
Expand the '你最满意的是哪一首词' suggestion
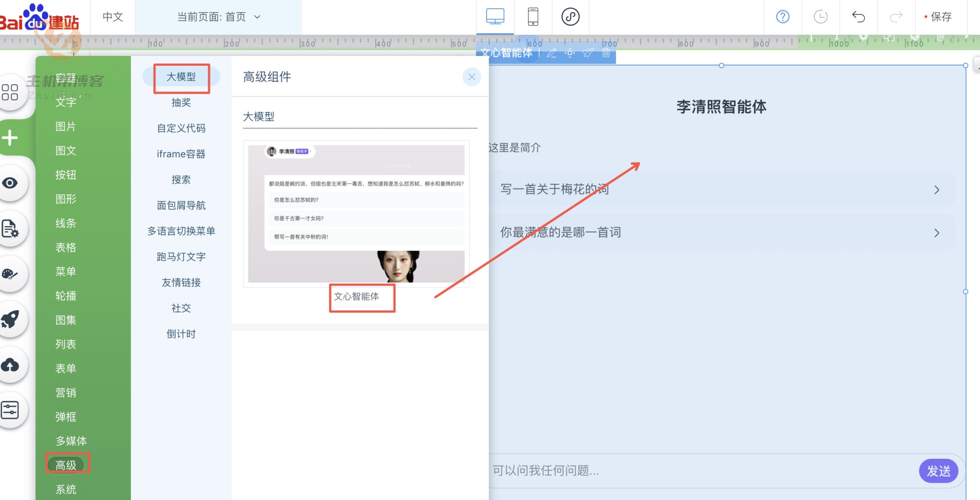(x=722, y=233)
